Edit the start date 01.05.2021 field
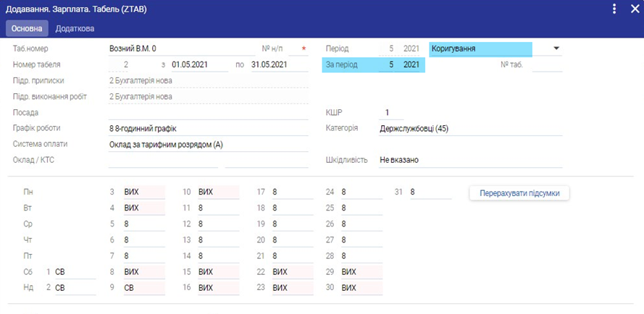The width and height of the screenshot is (644, 314). point(198,64)
